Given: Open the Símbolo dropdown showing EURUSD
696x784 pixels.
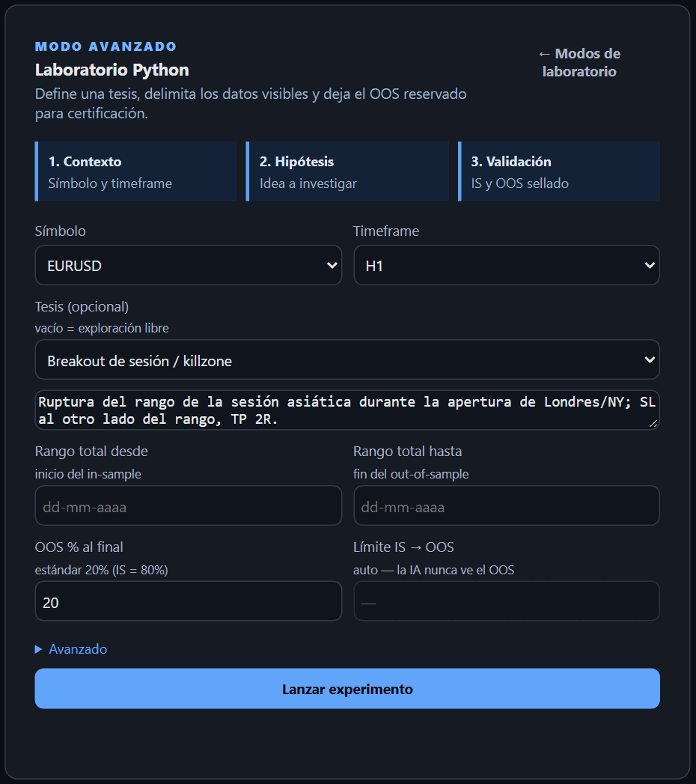Looking at the screenshot, I should click(x=189, y=266).
